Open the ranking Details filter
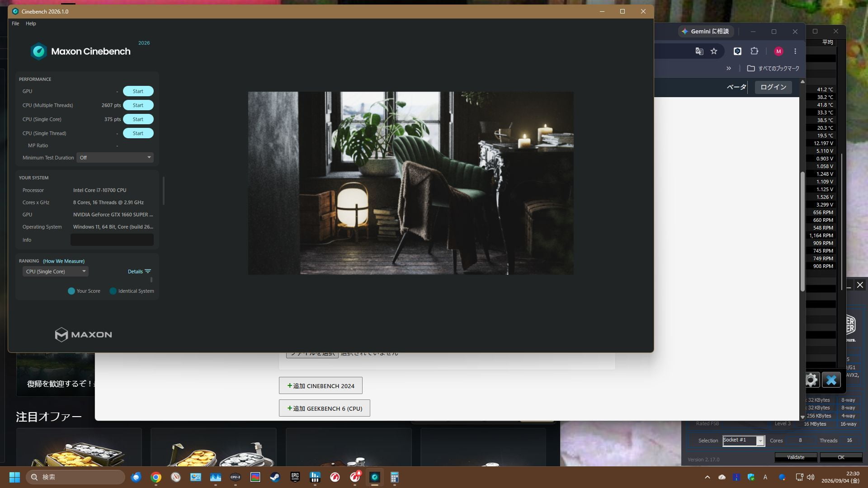 [x=139, y=272]
